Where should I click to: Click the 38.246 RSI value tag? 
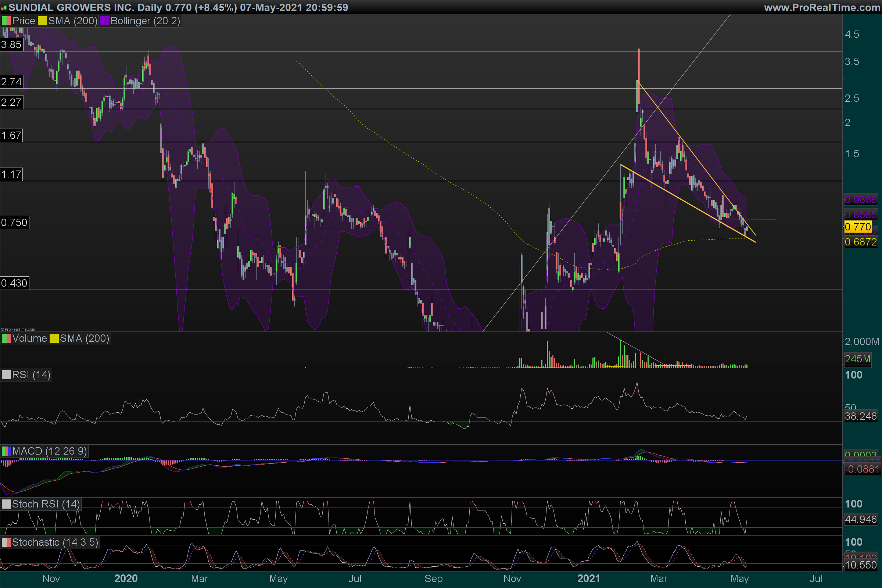point(860,416)
